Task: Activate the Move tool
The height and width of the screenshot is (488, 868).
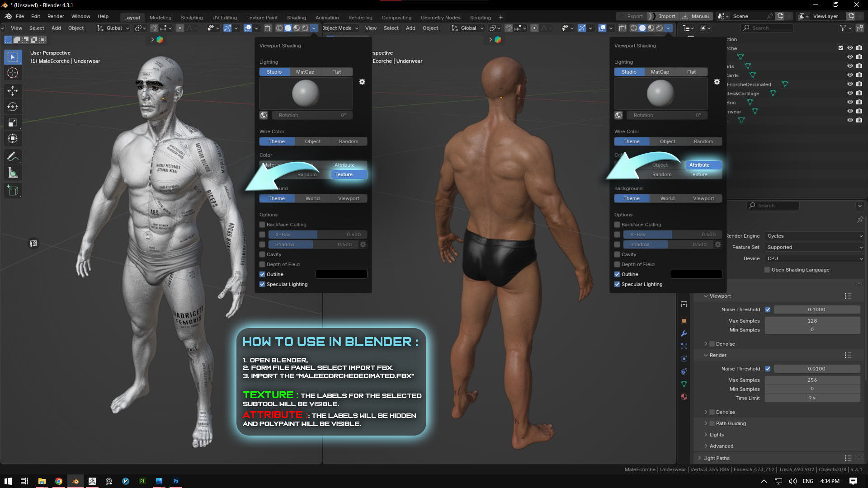Action: [13, 91]
